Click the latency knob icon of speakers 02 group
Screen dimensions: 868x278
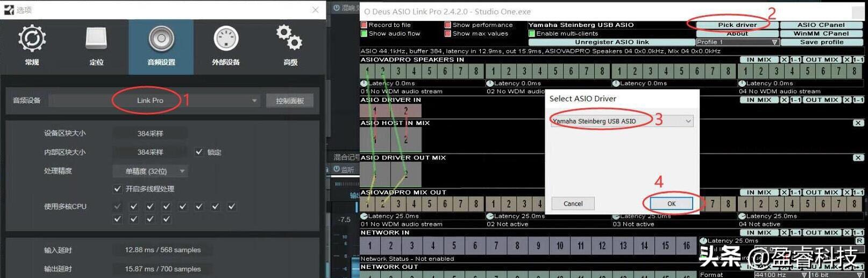point(490,84)
